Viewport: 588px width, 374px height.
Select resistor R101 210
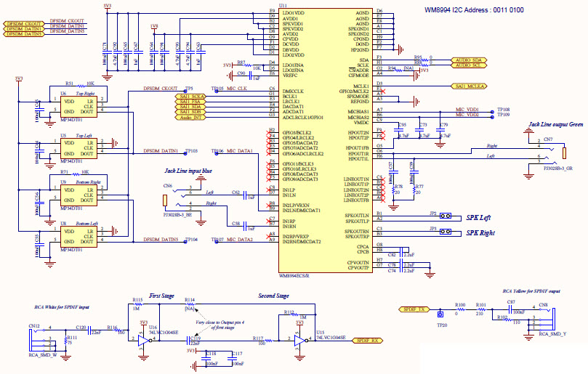pyautogui.click(x=480, y=309)
